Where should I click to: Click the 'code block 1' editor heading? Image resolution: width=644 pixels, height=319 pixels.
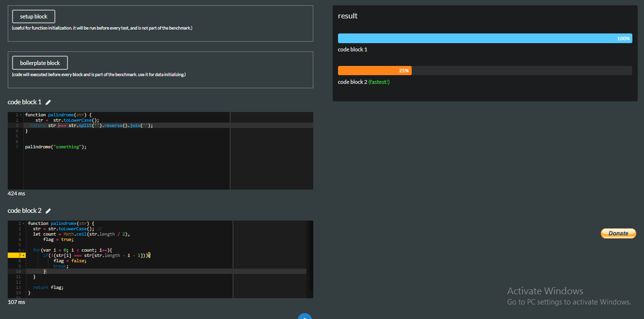[25, 102]
